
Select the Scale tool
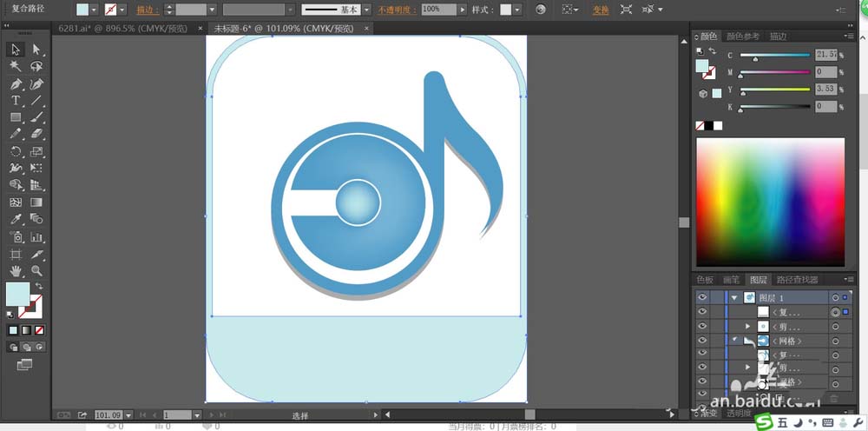coord(36,151)
